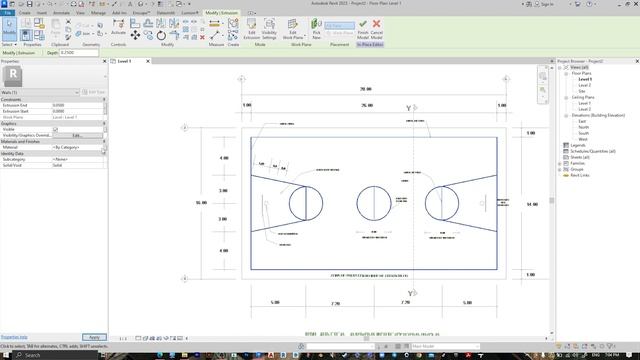640x360 pixels.
Task: Click the Type Properties icon
Action: click(x=26, y=23)
